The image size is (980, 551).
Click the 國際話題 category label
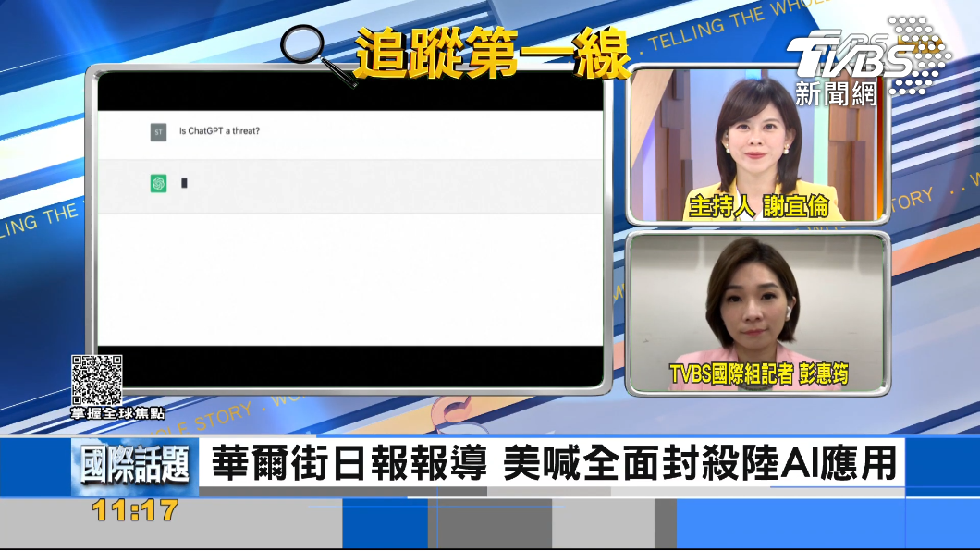coord(134,465)
